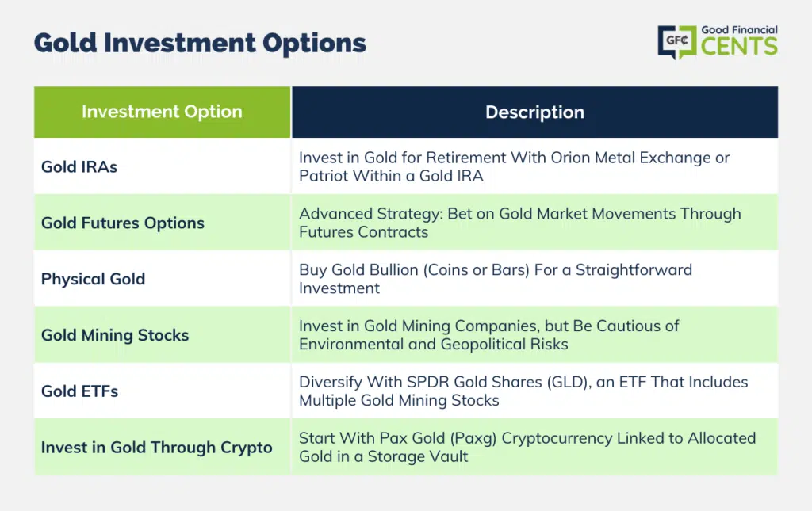
Task: Click the Patriot Within a Gold IRA line
Action: pyautogui.click(x=391, y=176)
